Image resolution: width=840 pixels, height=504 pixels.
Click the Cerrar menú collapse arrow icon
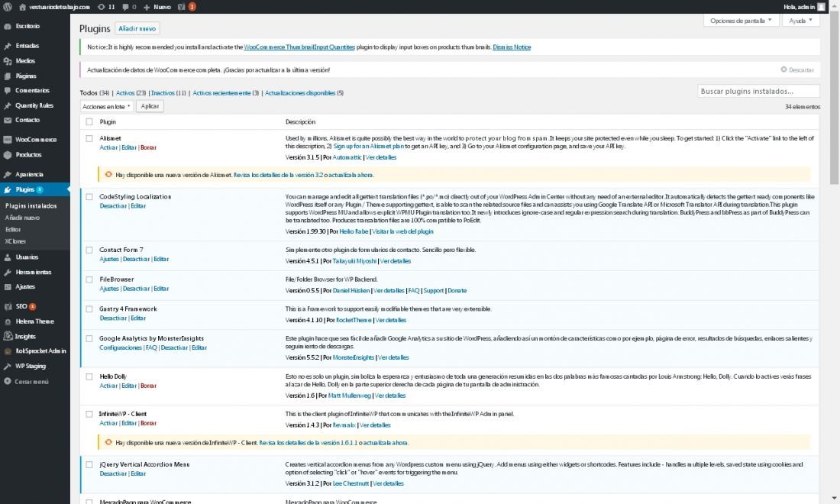[x=8, y=381]
